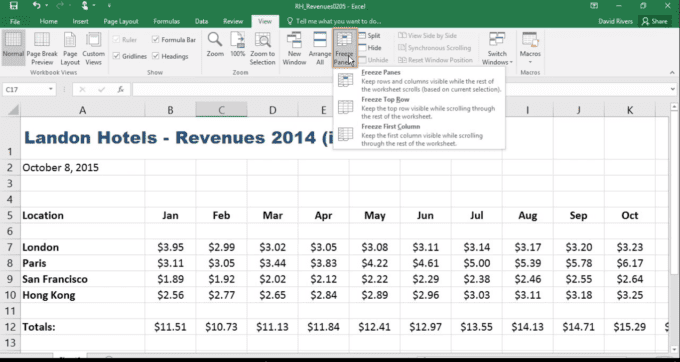680x362 pixels.
Task: Select column A header
Action: pos(82,110)
